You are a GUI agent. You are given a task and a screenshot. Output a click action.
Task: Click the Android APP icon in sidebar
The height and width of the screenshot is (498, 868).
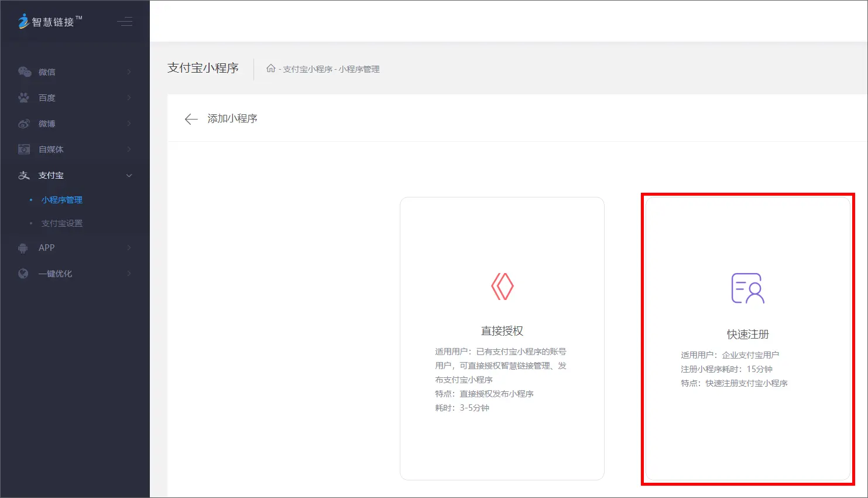(x=23, y=248)
